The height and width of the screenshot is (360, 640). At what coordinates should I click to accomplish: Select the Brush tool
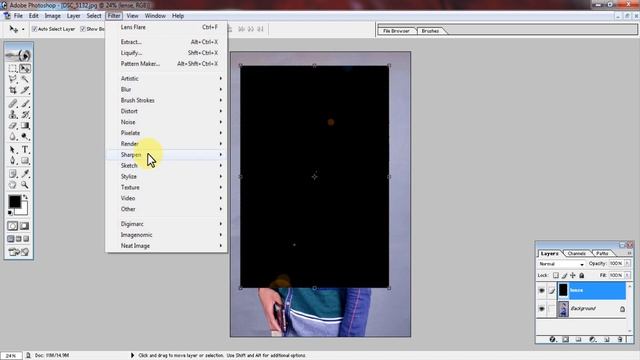tap(25, 104)
